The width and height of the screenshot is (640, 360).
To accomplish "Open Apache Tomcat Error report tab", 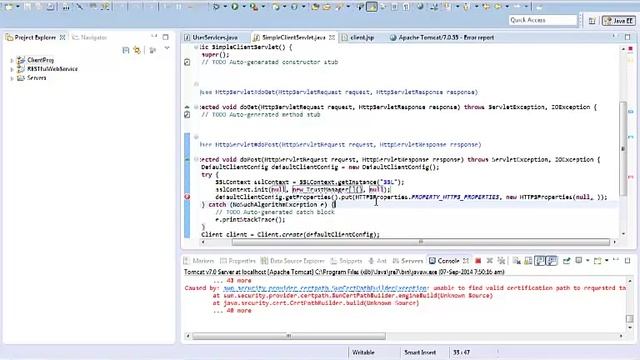I will pos(442,38).
